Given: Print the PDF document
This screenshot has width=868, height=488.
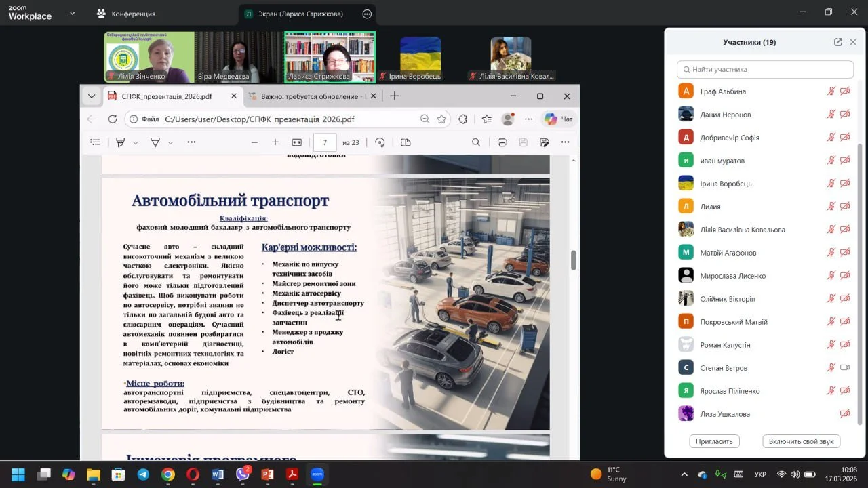Looking at the screenshot, I should coord(502,142).
